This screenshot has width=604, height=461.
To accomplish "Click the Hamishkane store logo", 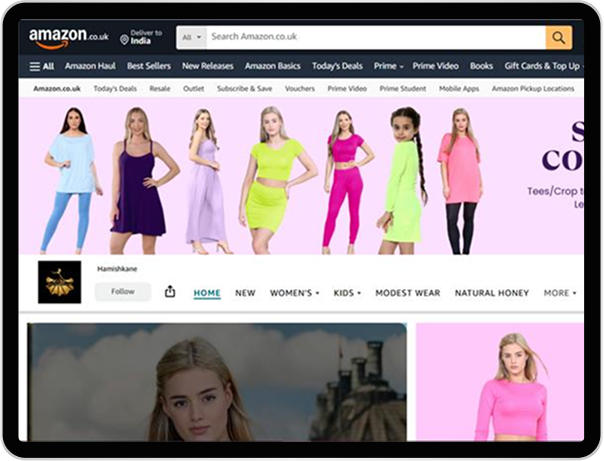I will (x=59, y=282).
